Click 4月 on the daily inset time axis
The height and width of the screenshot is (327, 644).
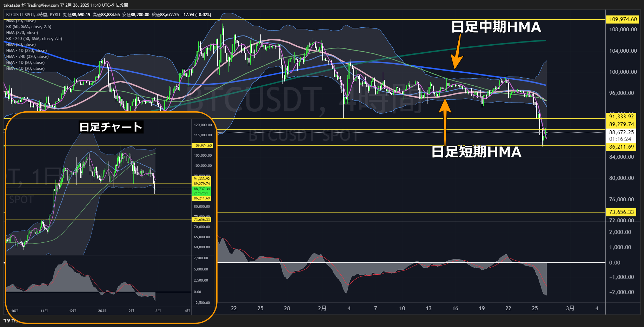coord(188,311)
